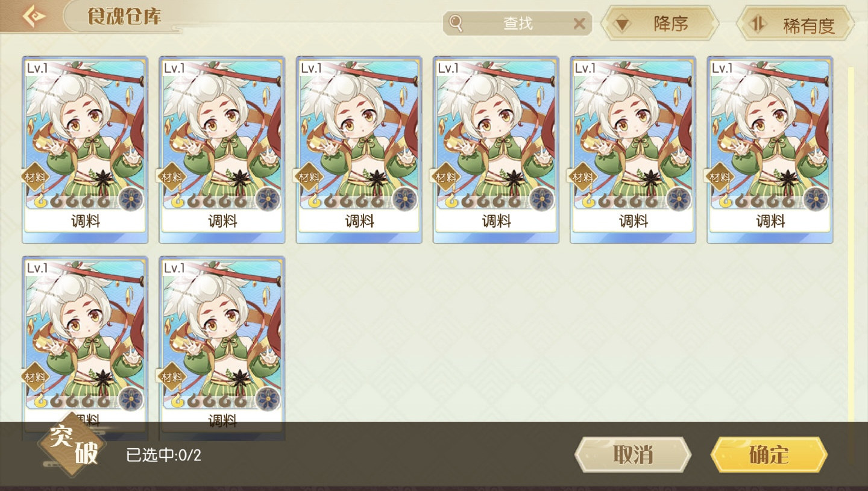This screenshot has width=868, height=491.
Task: Click into the 查找 search input field
Action: (517, 23)
